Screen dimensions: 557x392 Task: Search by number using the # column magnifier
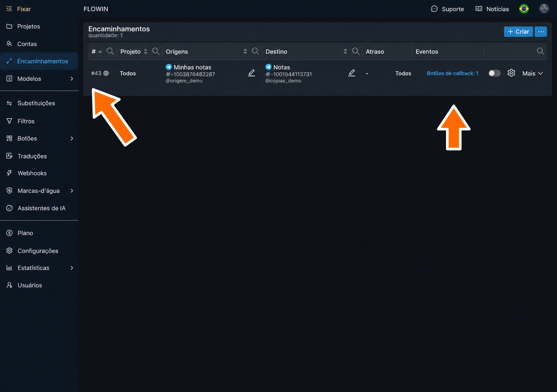click(110, 51)
